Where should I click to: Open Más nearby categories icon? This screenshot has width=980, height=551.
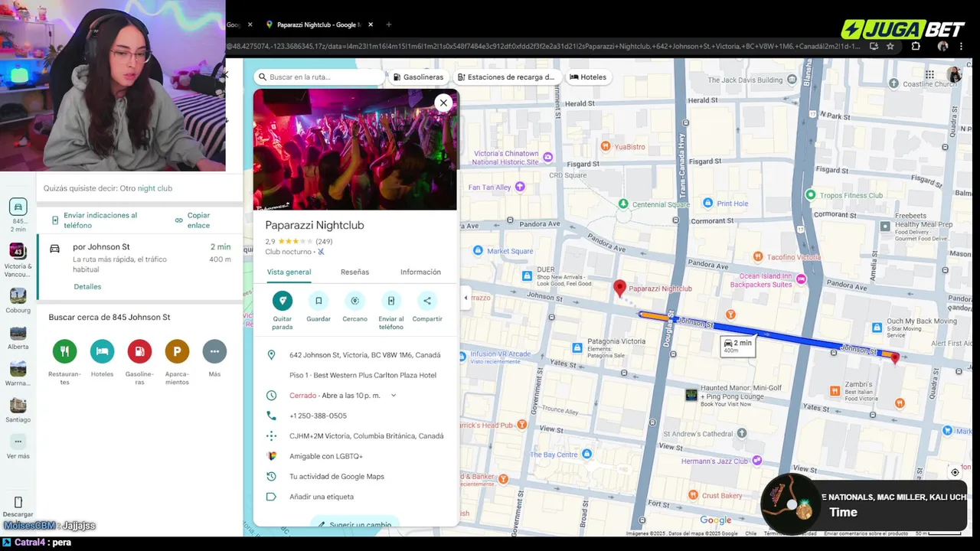[x=214, y=351]
